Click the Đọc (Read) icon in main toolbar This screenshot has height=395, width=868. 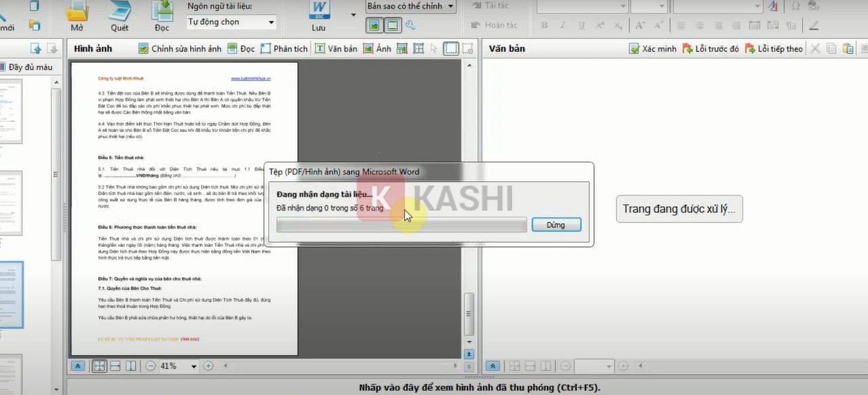[x=162, y=12]
